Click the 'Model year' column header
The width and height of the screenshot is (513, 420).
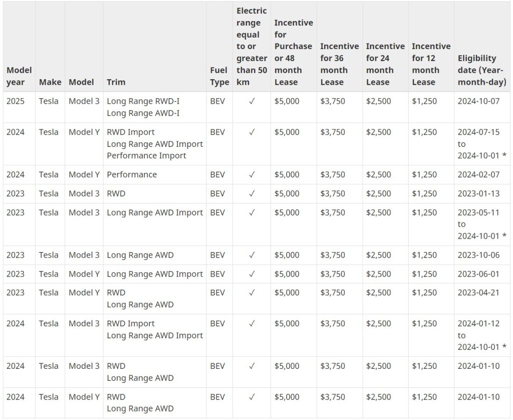[19, 76]
